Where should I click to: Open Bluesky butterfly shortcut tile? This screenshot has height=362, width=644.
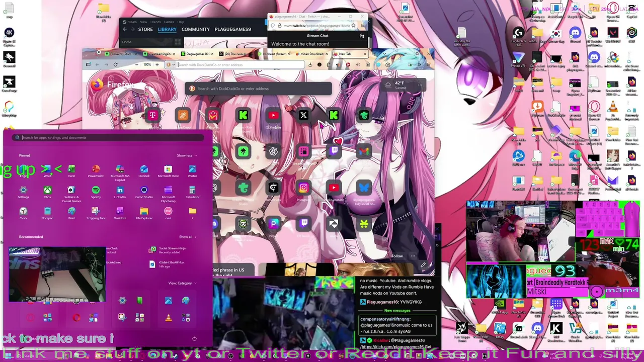coord(364,188)
